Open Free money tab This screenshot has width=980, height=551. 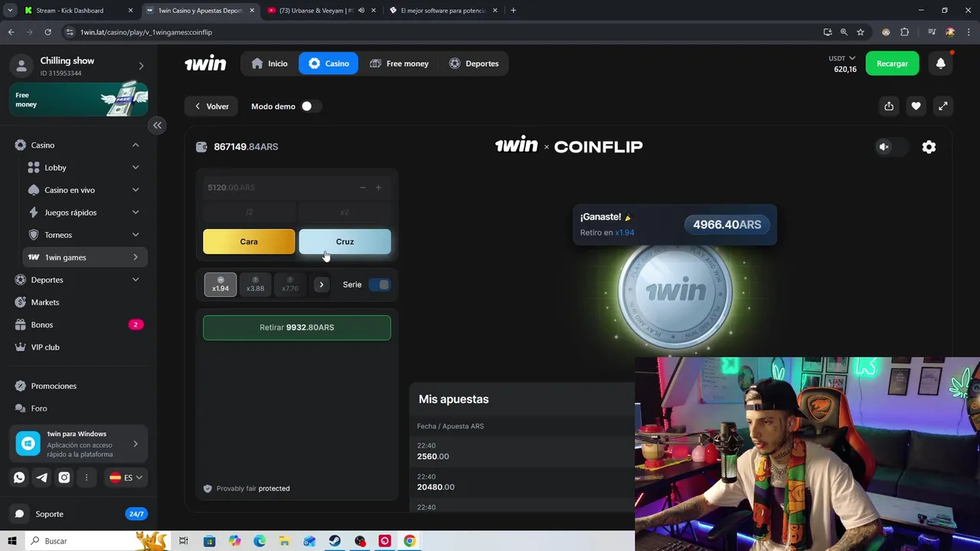coord(399,64)
